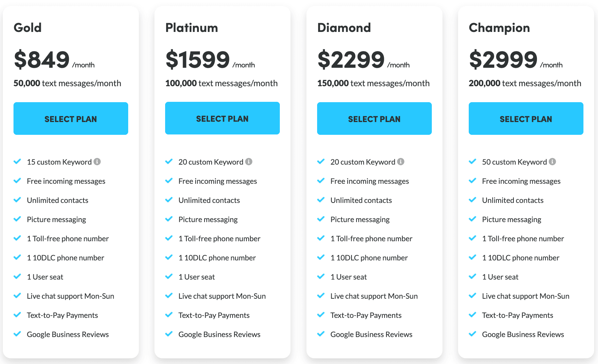This screenshot has width=598, height=364.
Task: Click Platinum's 1 10DLC phone number item
Action: pyautogui.click(x=217, y=258)
